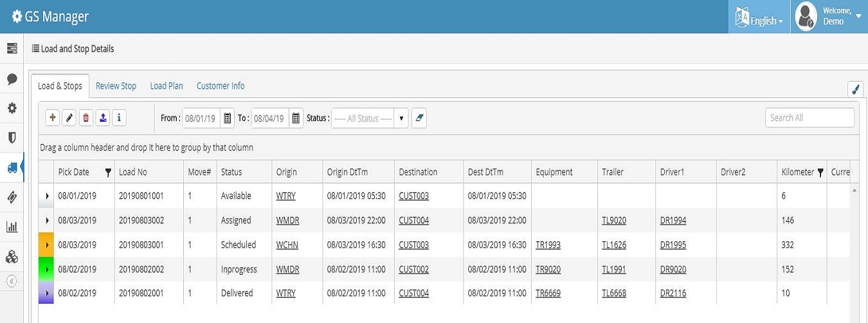Click the Demo user avatar
868x323 pixels.
pyautogui.click(x=806, y=17)
